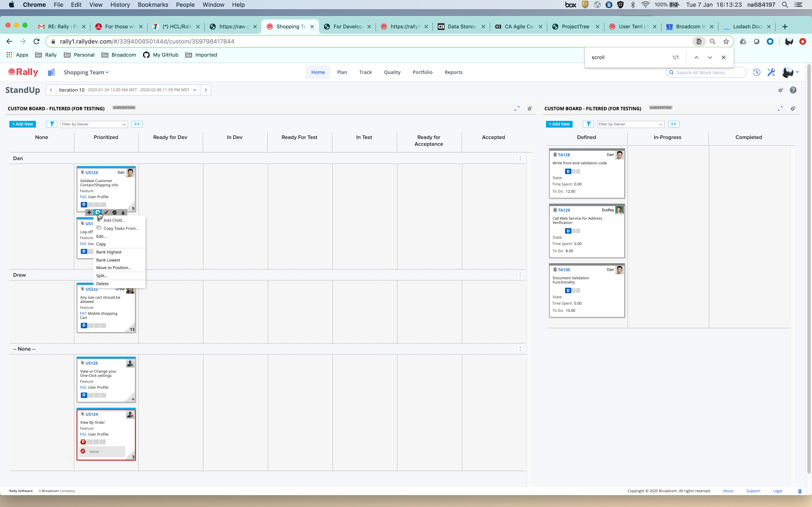Open the gear menu icon on US123 card

click(98, 213)
